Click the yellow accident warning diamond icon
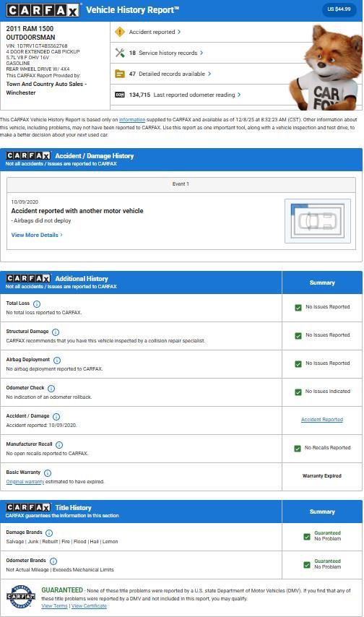 [x=120, y=32]
